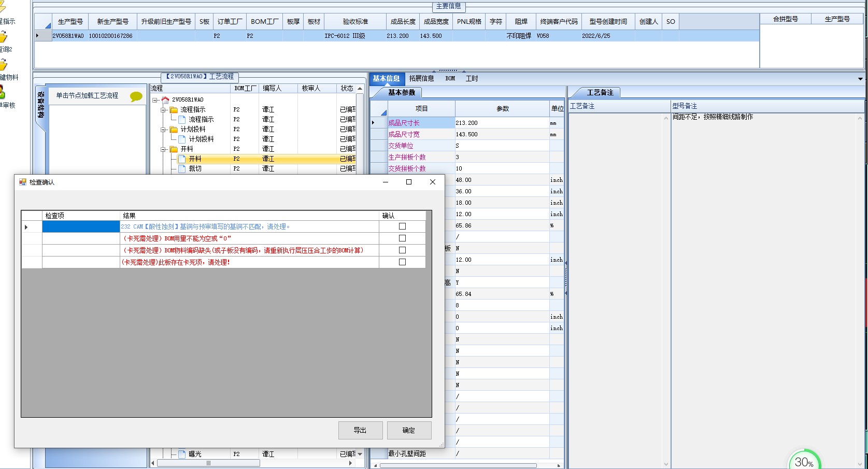The width and height of the screenshot is (868, 469).
Task: Click the 合拼型号 column header
Action: 785,19
